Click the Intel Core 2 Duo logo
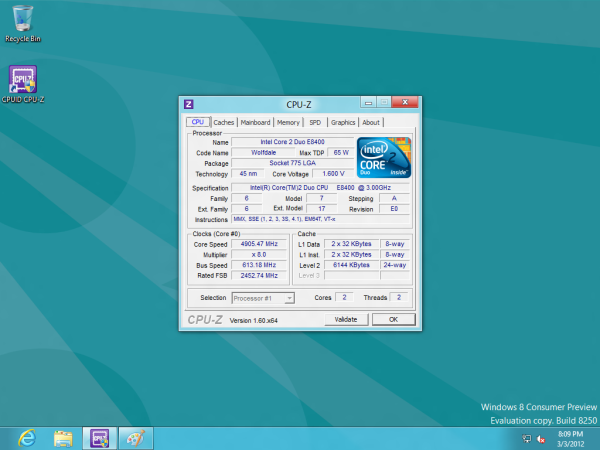Screen dimensions: 600x450 (x=383, y=158)
